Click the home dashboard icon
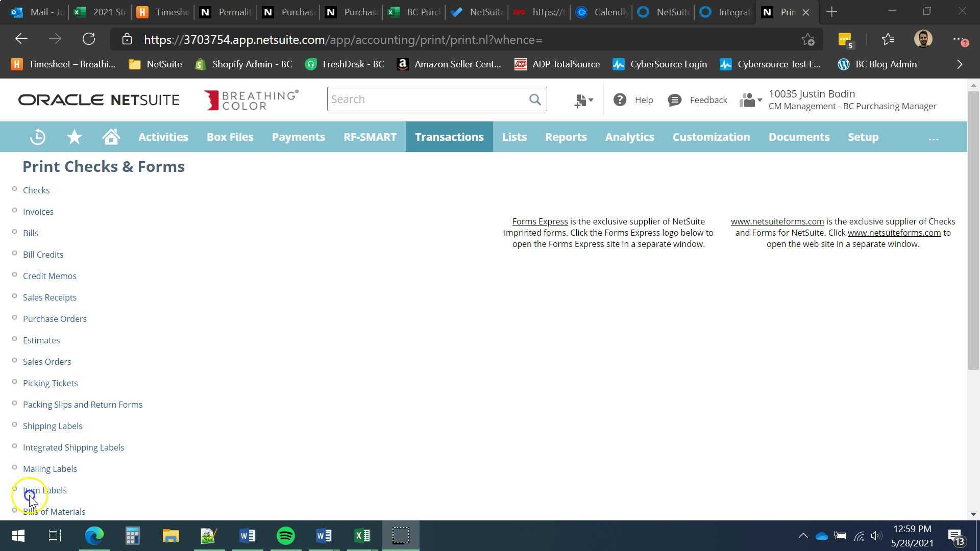 [x=111, y=137]
